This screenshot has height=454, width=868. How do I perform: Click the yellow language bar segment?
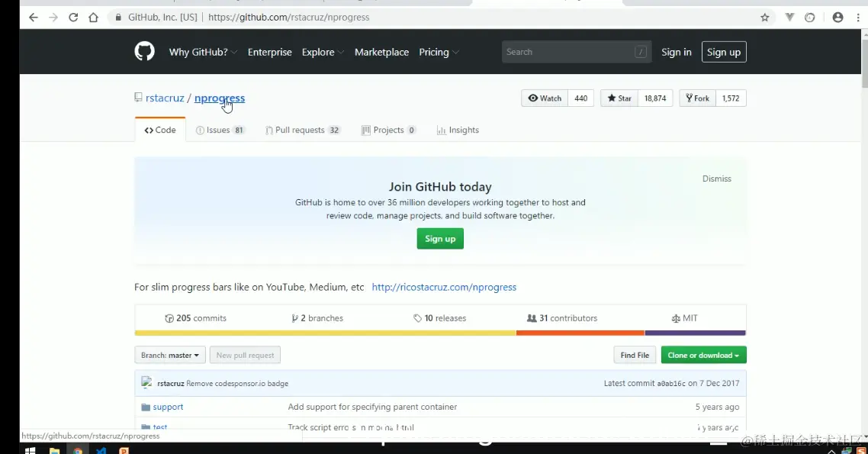point(326,333)
